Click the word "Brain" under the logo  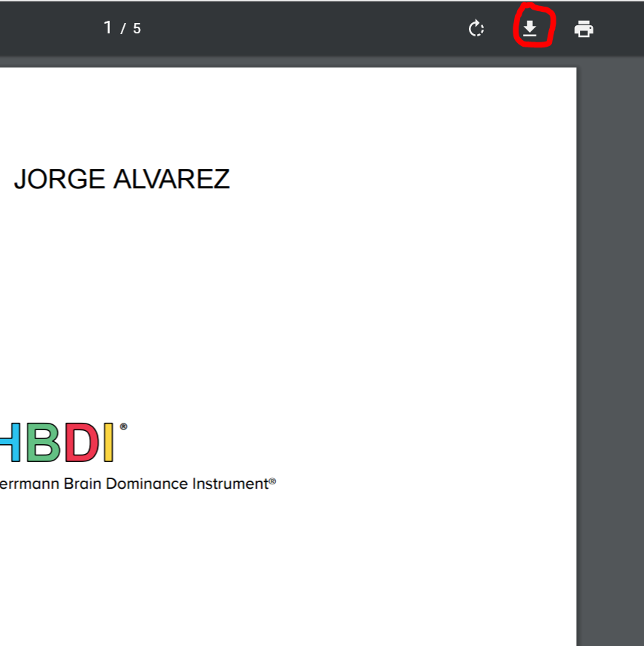pyautogui.click(x=82, y=484)
